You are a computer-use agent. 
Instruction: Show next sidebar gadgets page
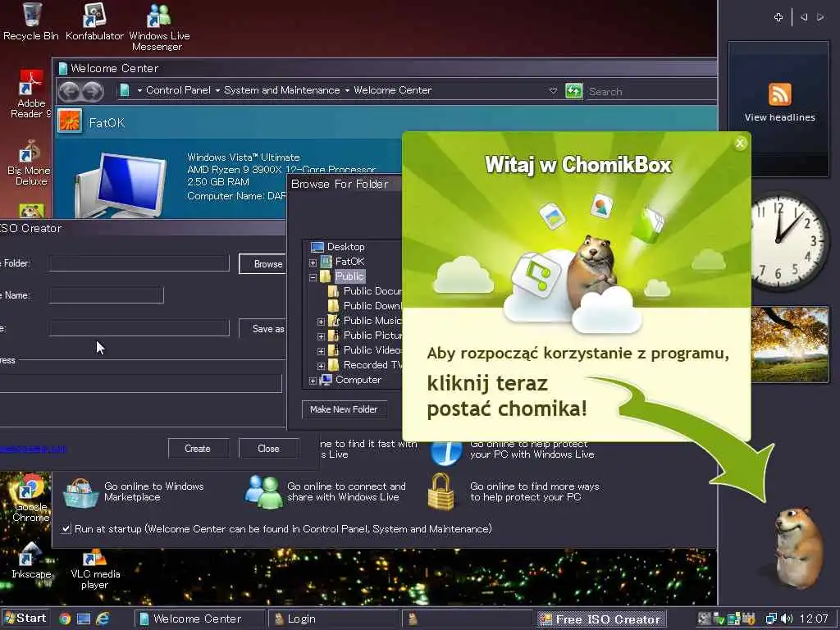820,17
